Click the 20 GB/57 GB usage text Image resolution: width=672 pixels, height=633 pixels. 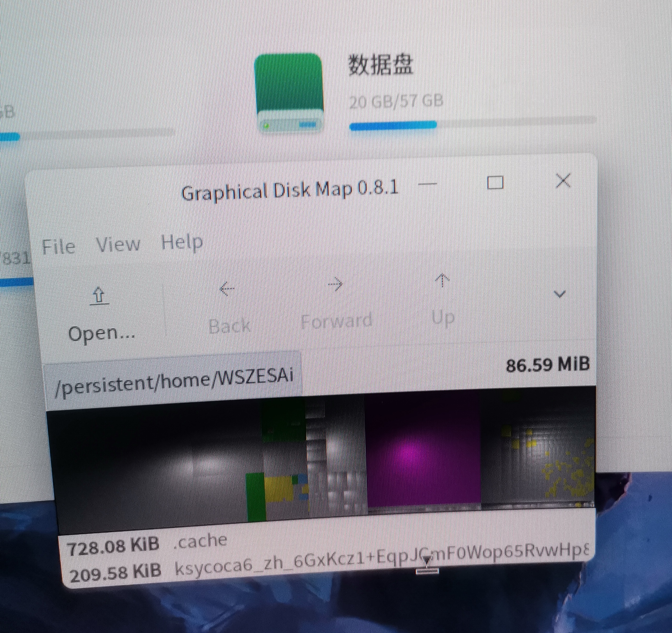[x=396, y=101]
